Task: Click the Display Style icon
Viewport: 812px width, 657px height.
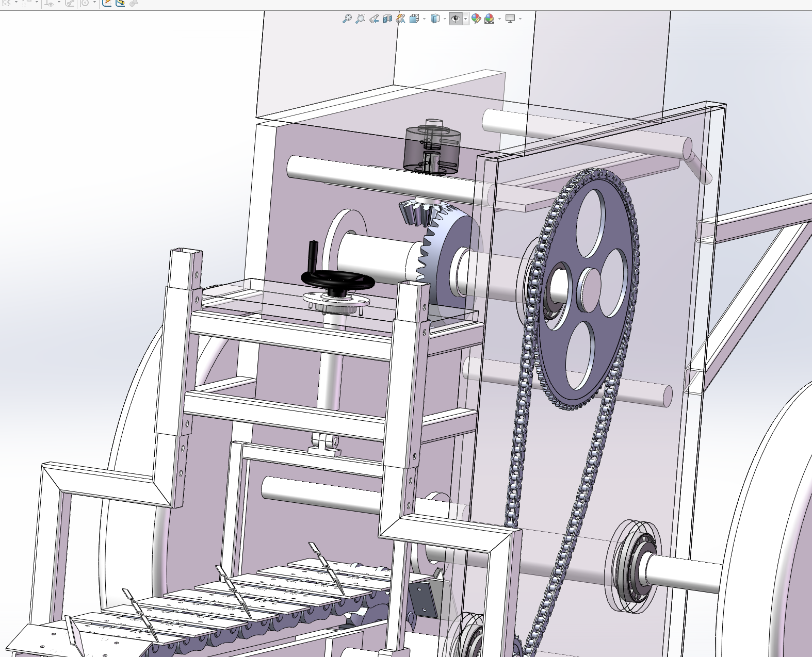Action: pyautogui.click(x=435, y=19)
